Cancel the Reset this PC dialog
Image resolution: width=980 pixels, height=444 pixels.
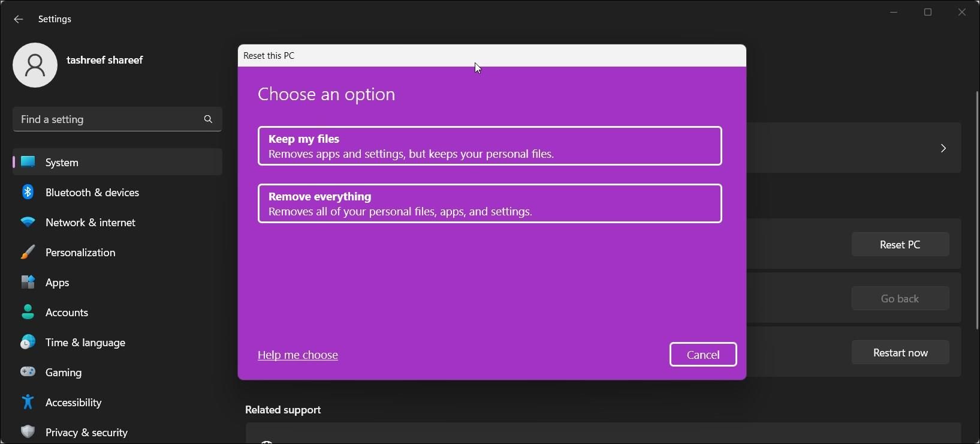point(703,355)
